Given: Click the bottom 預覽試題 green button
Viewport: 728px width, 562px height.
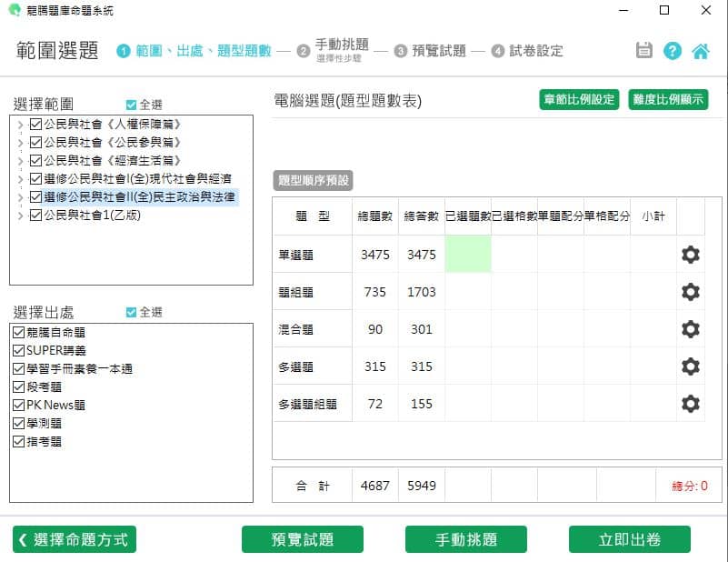Looking at the screenshot, I should [303, 539].
